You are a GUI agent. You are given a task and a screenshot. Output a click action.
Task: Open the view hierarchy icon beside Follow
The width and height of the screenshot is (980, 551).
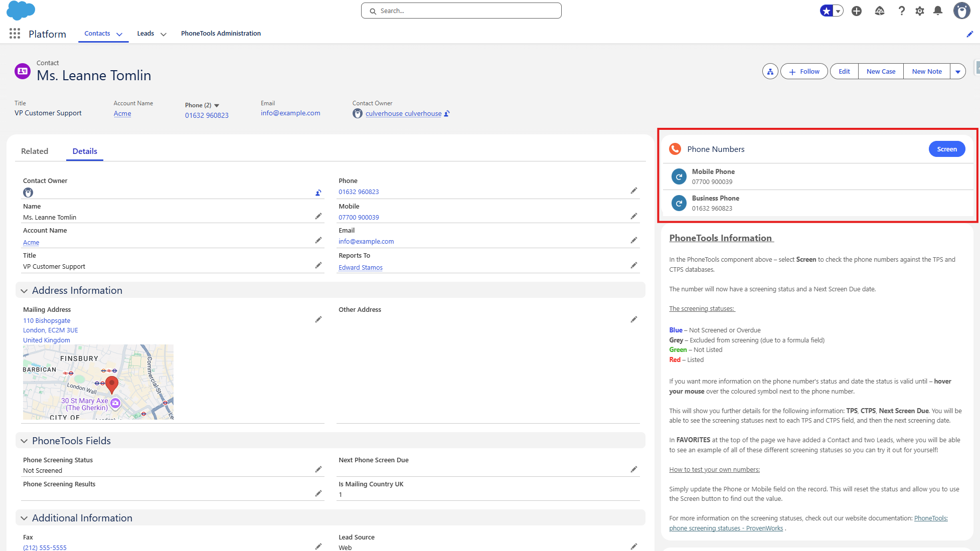770,71
